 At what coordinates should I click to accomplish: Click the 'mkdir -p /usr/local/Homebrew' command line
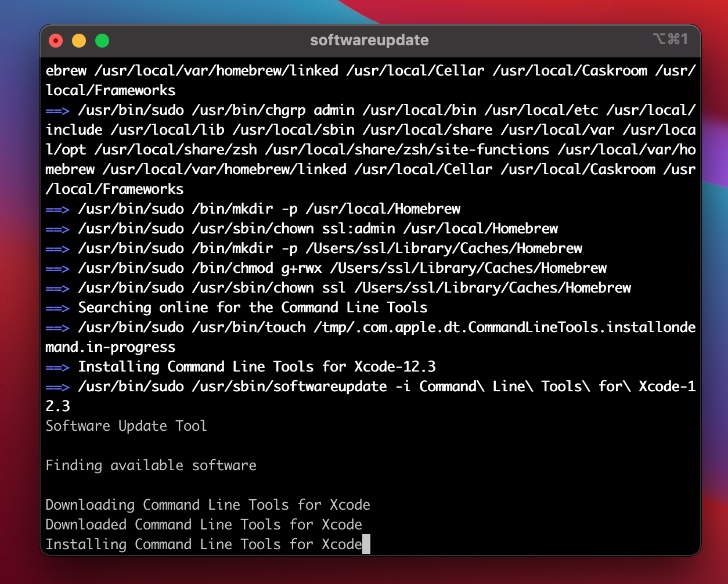click(x=269, y=209)
